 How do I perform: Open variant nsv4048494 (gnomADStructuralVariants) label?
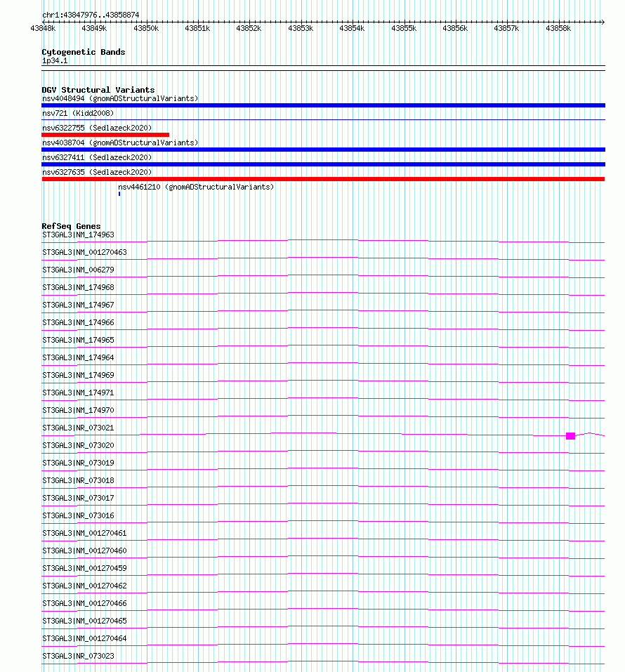click(x=120, y=98)
